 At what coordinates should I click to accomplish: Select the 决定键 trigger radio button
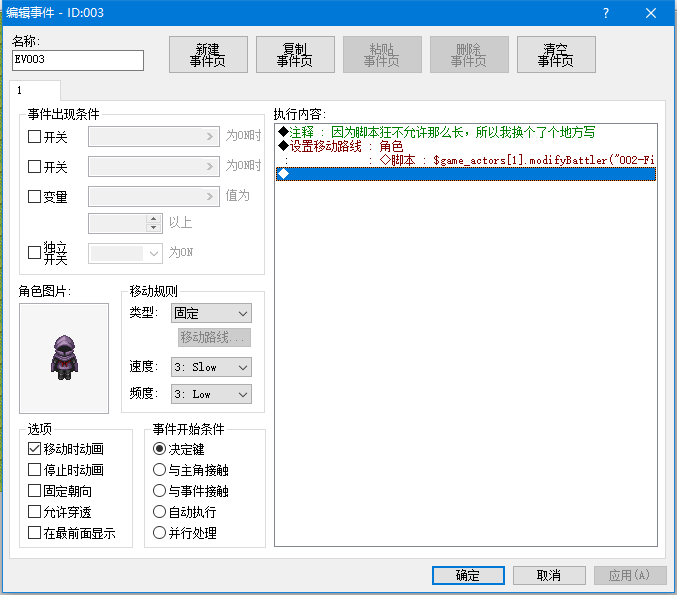pyautogui.click(x=159, y=449)
